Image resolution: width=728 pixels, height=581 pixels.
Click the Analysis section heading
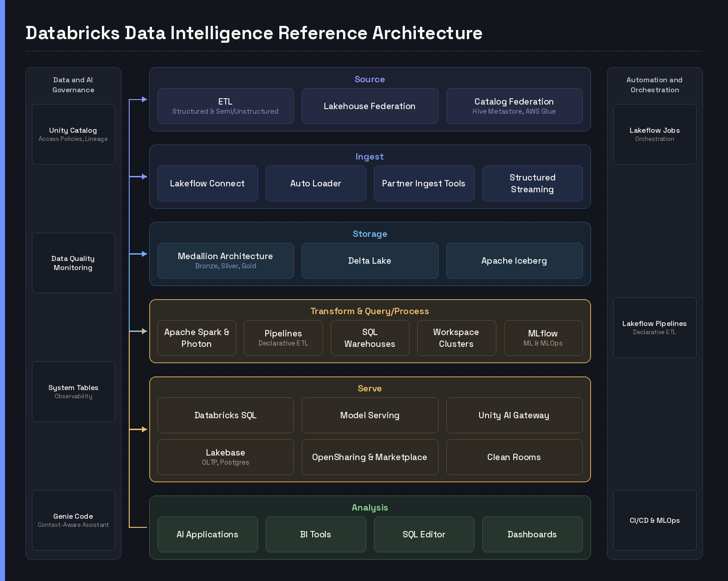370,507
